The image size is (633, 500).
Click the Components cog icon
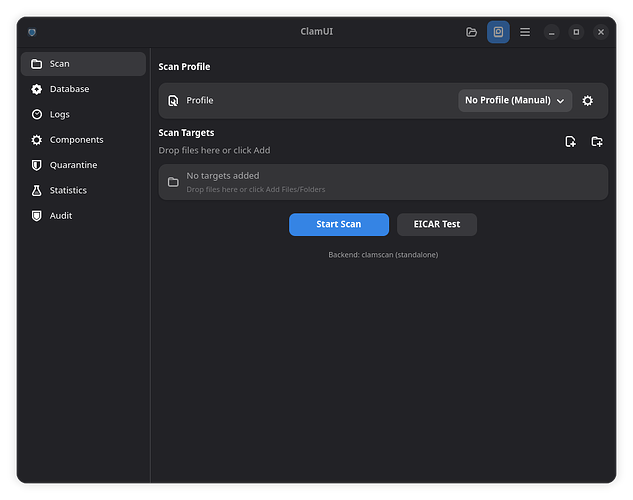(37, 140)
